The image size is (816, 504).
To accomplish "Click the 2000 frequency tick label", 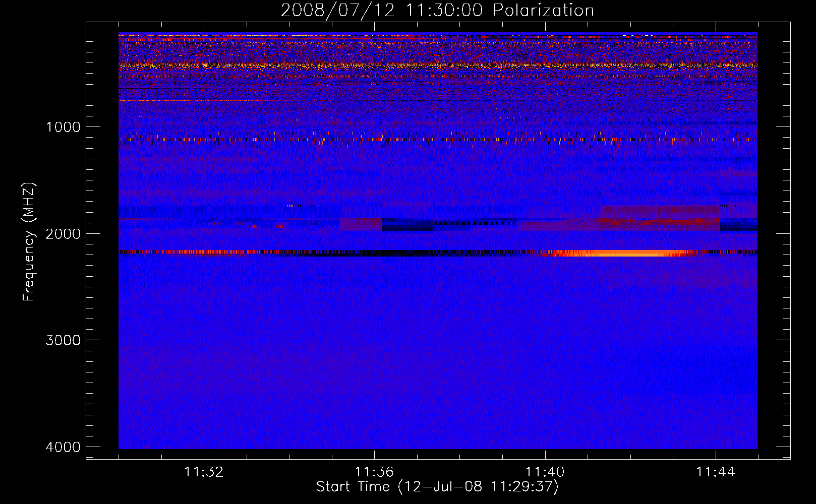I will tap(63, 233).
